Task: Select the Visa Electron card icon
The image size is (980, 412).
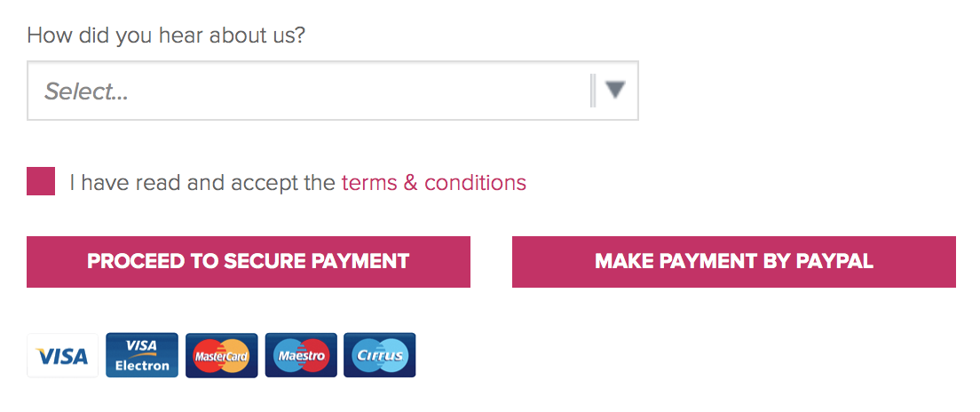Action: pos(142,355)
